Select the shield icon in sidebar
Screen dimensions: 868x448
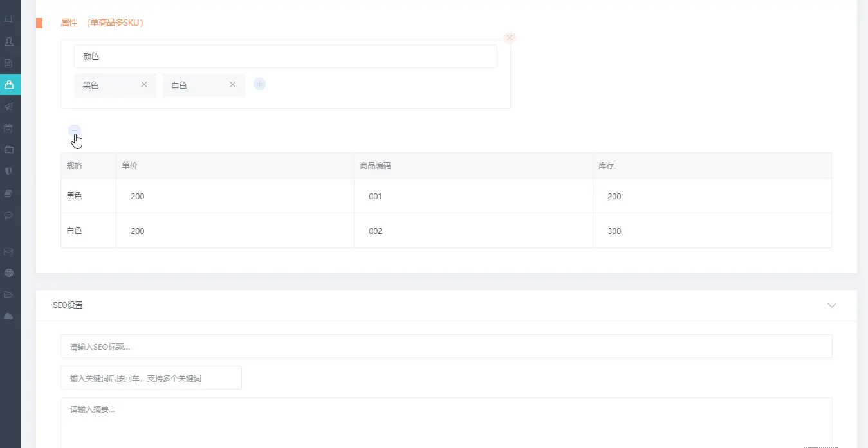click(9, 172)
